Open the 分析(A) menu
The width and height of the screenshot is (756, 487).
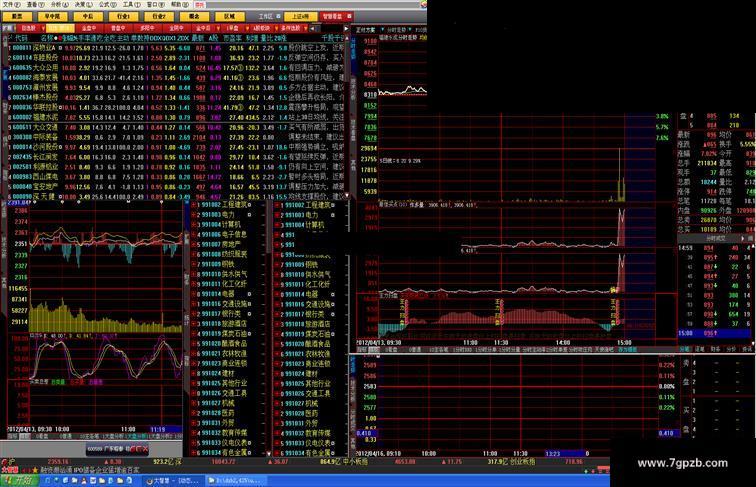pos(60,4)
